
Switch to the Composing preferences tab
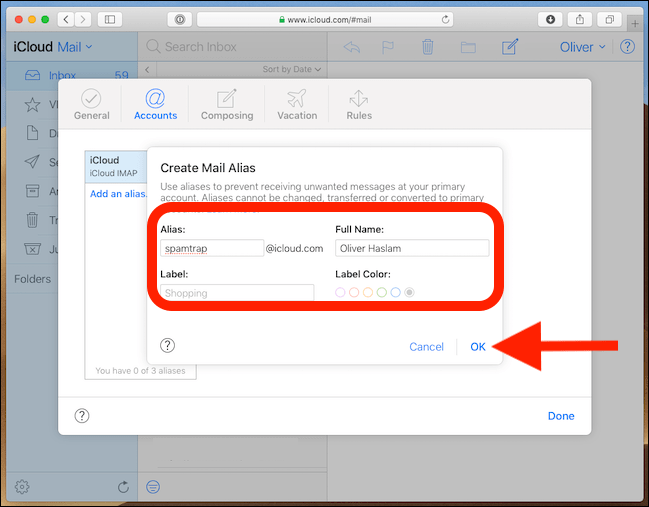coord(225,104)
